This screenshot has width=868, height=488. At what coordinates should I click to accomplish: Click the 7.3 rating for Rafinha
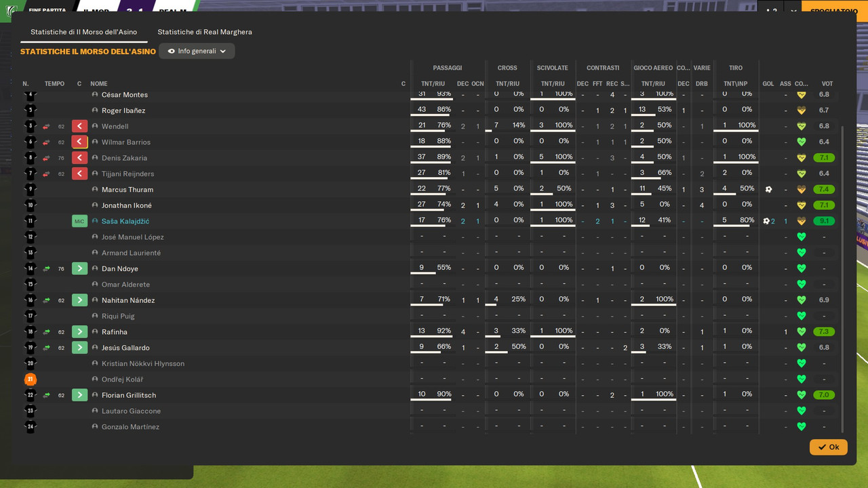click(x=824, y=332)
